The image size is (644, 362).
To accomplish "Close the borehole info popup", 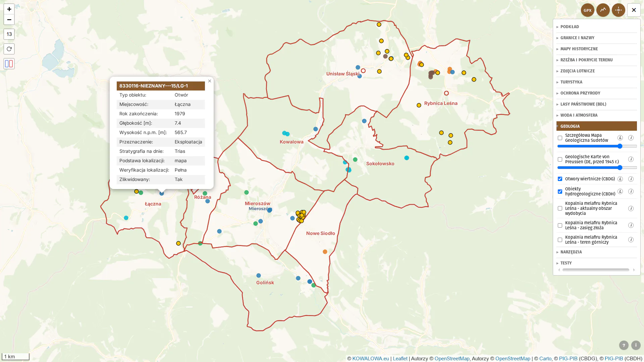I will point(210,81).
